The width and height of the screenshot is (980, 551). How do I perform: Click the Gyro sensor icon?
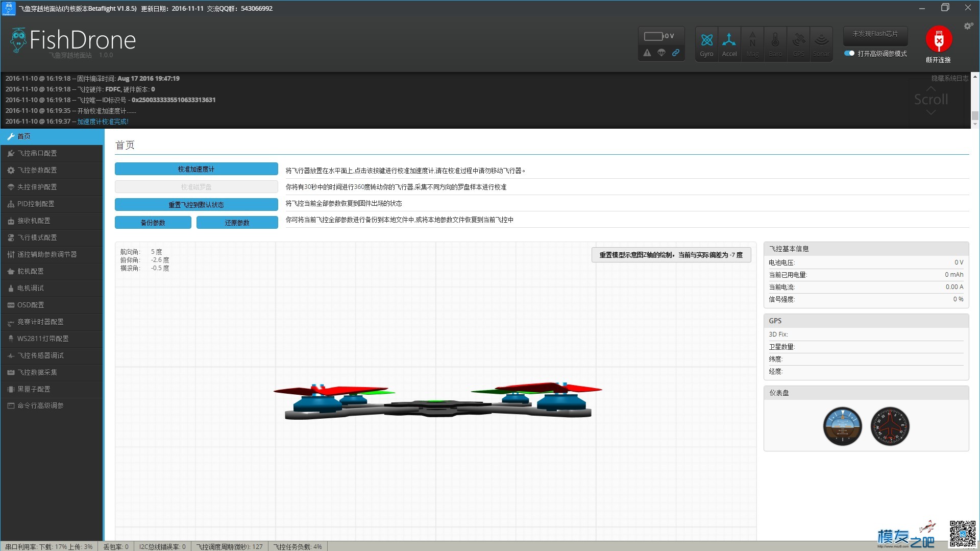pyautogui.click(x=706, y=44)
